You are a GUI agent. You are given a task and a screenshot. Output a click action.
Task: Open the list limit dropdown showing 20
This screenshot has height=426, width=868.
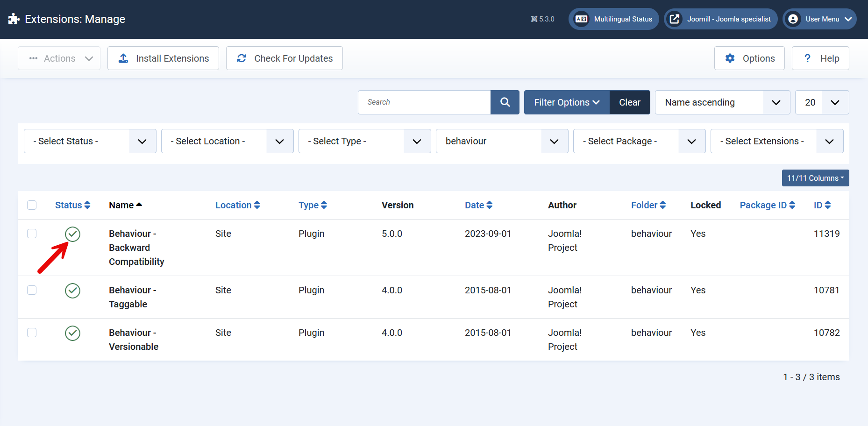click(822, 102)
